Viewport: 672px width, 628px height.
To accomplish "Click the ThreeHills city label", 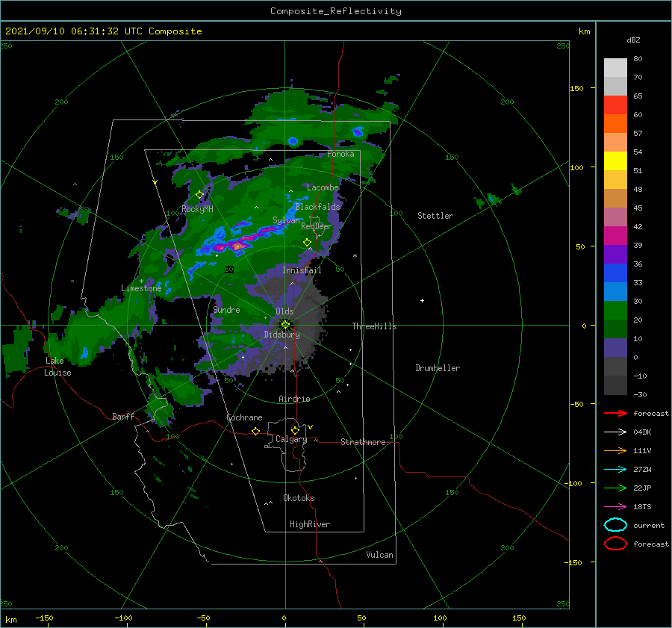I will click(x=374, y=326).
